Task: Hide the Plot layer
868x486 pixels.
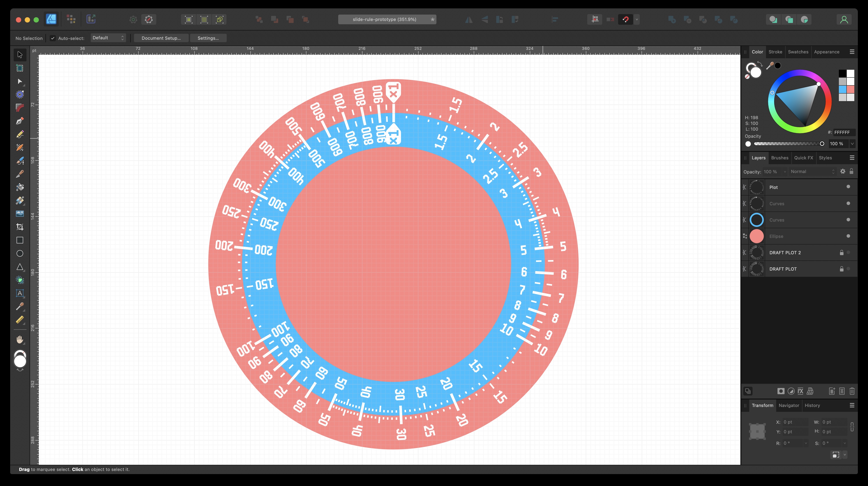Action: pos(848,187)
